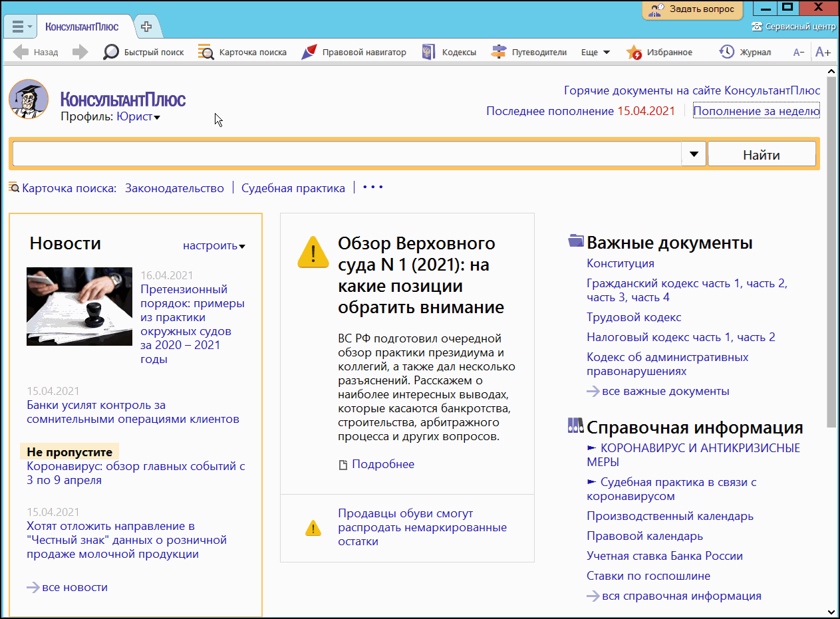Open КОРОНАВИРУС И АНТИКРИЗИСНЫЕ МЕРЫ link
840x619 pixels.
694,455
